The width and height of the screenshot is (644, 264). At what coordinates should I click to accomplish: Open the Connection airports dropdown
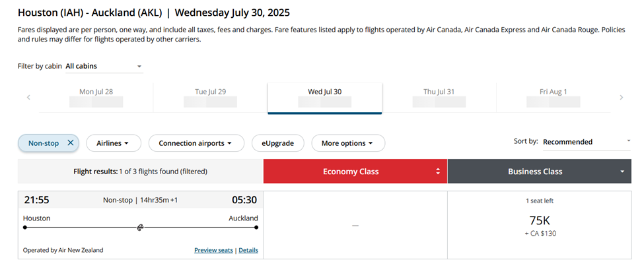(196, 143)
